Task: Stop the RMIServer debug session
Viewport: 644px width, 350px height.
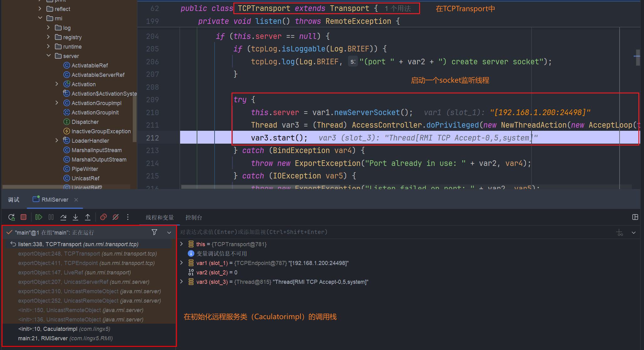Action: click(23, 217)
